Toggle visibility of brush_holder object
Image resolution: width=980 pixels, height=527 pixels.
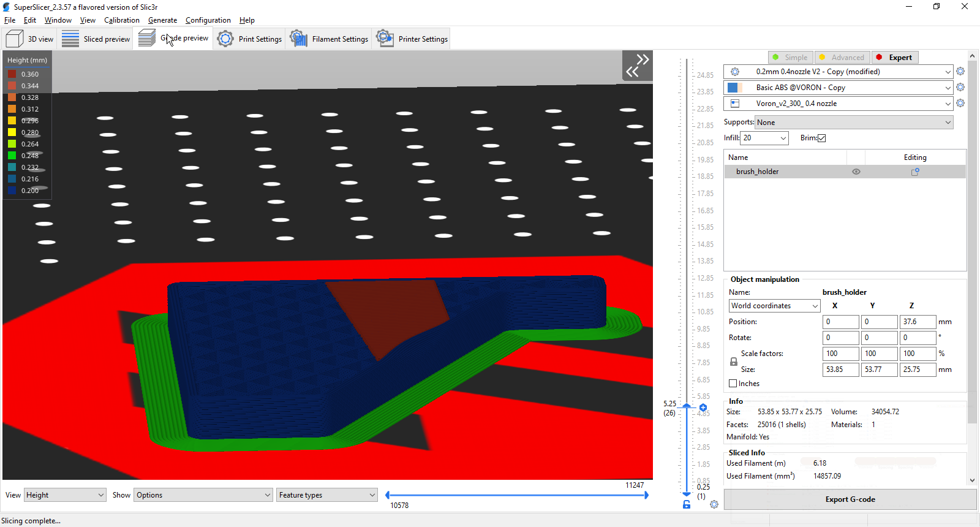pyautogui.click(x=856, y=172)
